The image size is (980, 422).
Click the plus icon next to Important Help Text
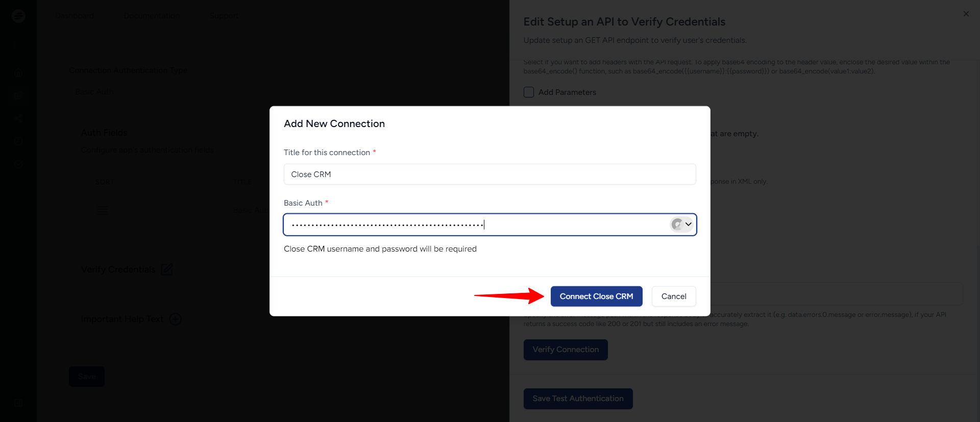click(x=176, y=319)
